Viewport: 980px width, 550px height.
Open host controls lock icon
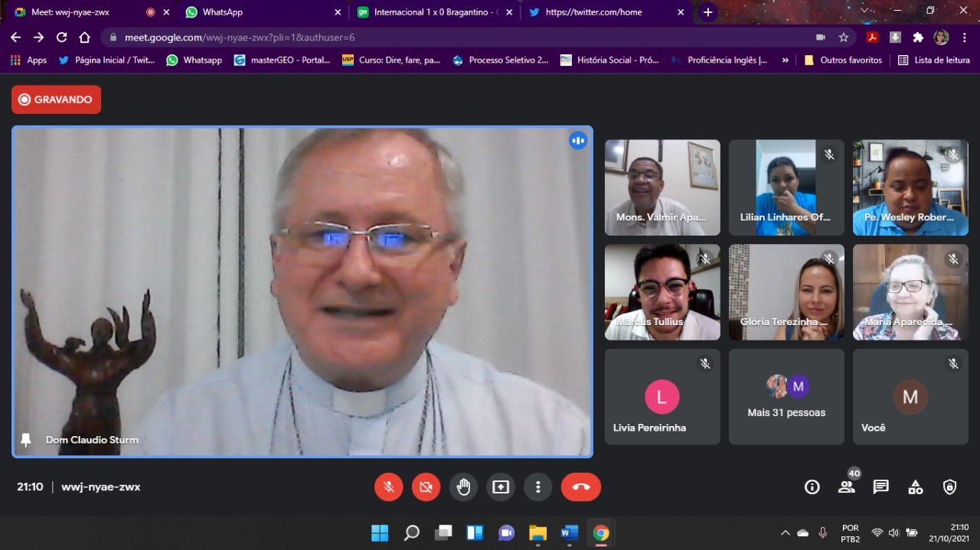tap(949, 487)
